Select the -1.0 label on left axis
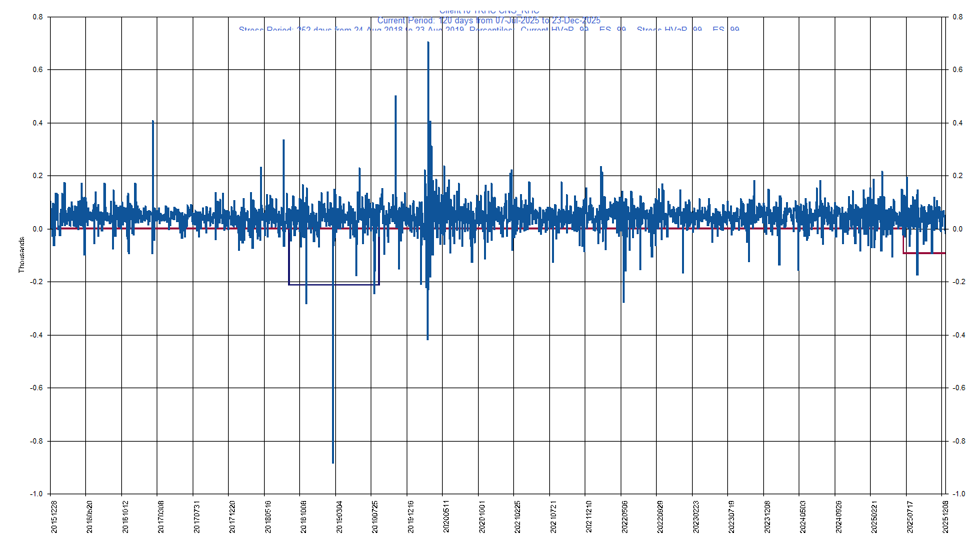The width and height of the screenshot is (980, 547). (36, 494)
